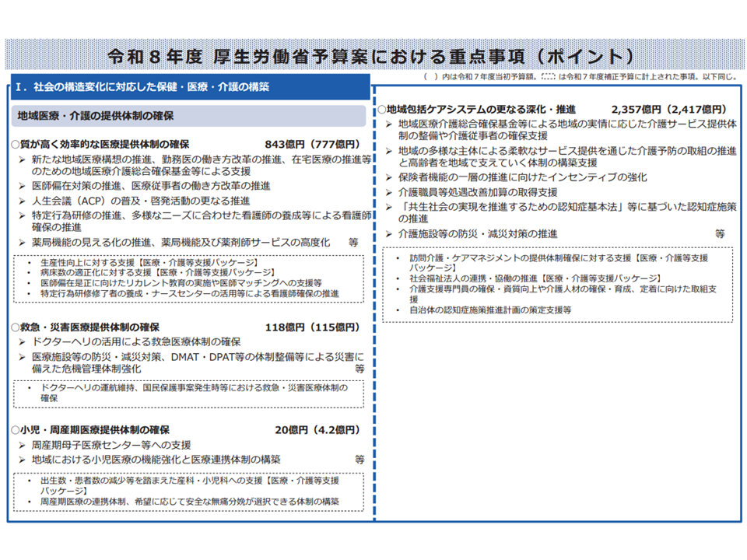Screen dimensions: 747x560
Task: Select the 843億円（777億円） budget amount
Action: coord(311,144)
